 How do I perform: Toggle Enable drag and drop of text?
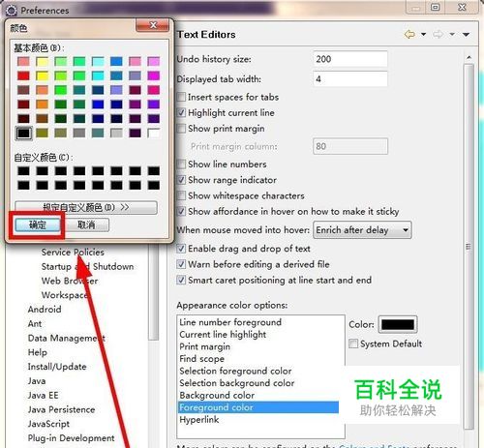coord(181,249)
